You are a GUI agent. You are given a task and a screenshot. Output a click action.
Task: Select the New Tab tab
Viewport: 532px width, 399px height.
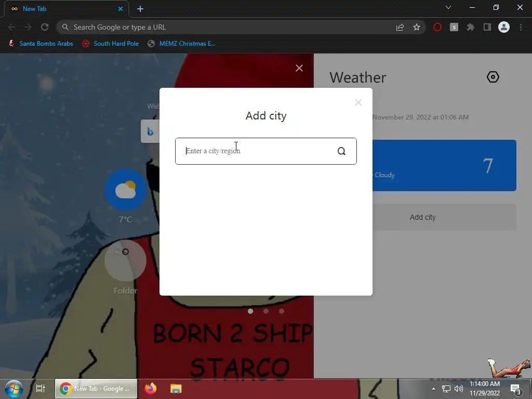66,9
